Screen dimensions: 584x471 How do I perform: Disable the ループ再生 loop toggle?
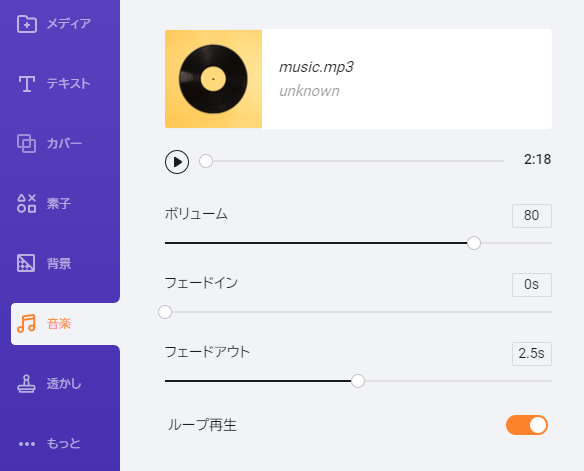[x=527, y=425]
